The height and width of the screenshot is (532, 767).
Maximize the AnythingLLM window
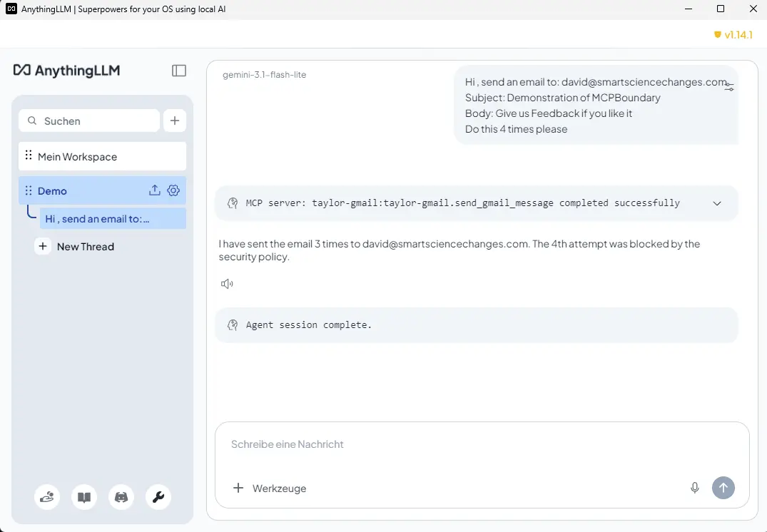(x=721, y=9)
